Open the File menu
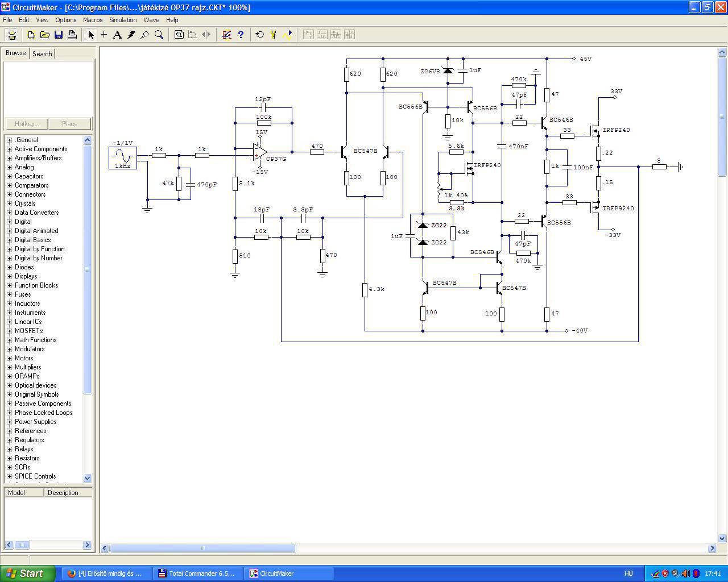This screenshot has width=728, height=582. [7, 20]
